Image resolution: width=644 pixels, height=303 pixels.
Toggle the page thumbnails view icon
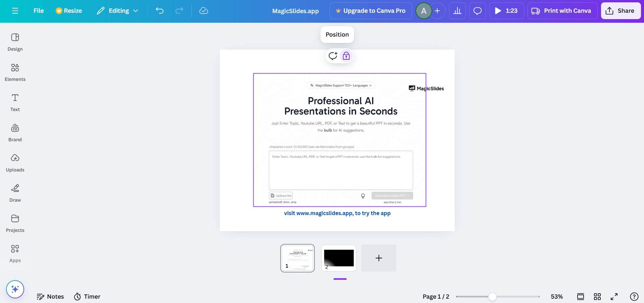tap(581, 297)
